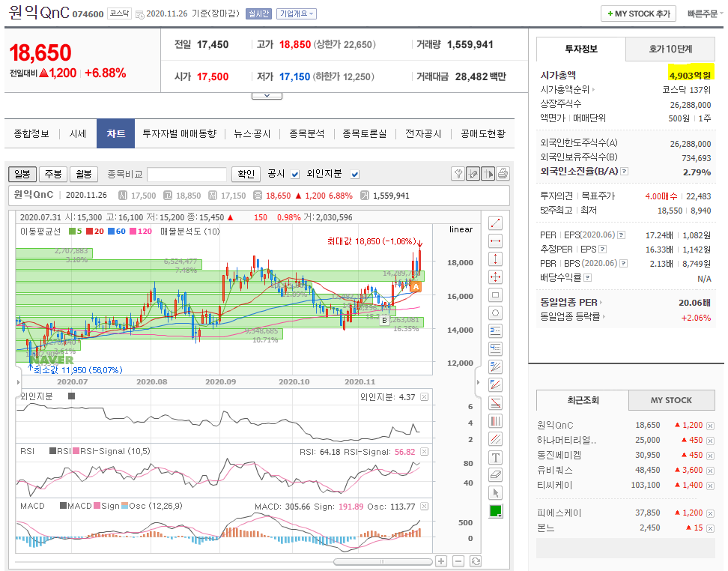Expand left chart panel arrow
Screen dimensions: 728x571
[x=18, y=382]
